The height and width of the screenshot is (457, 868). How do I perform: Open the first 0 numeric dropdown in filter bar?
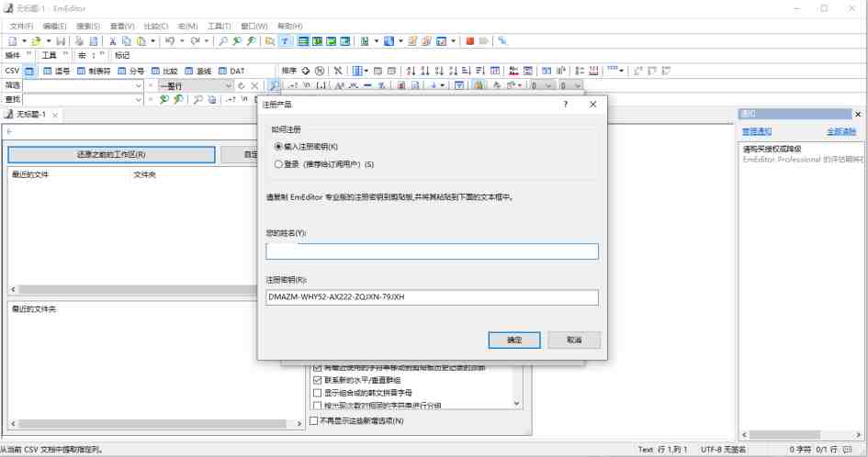[x=548, y=85]
